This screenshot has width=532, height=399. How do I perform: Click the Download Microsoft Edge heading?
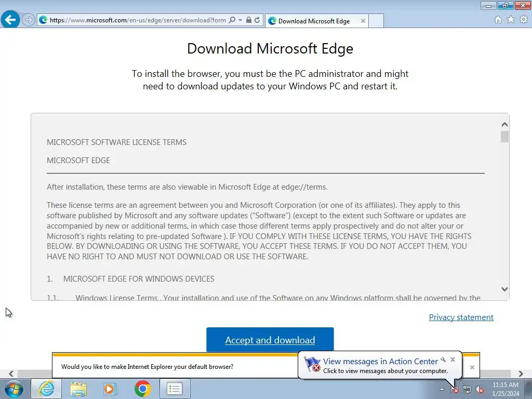coord(270,48)
